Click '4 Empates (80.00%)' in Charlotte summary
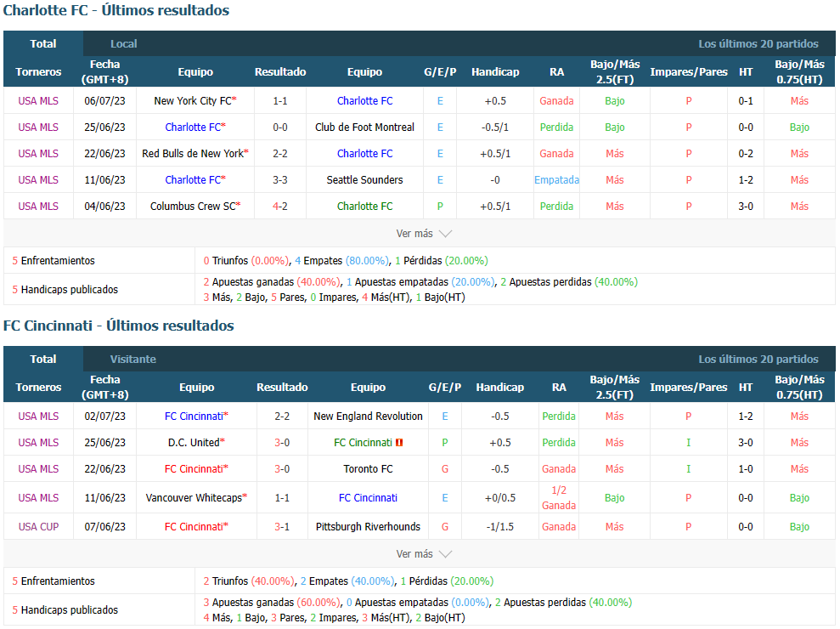The width and height of the screenshot is (840, 629). [x=341, y=261]
